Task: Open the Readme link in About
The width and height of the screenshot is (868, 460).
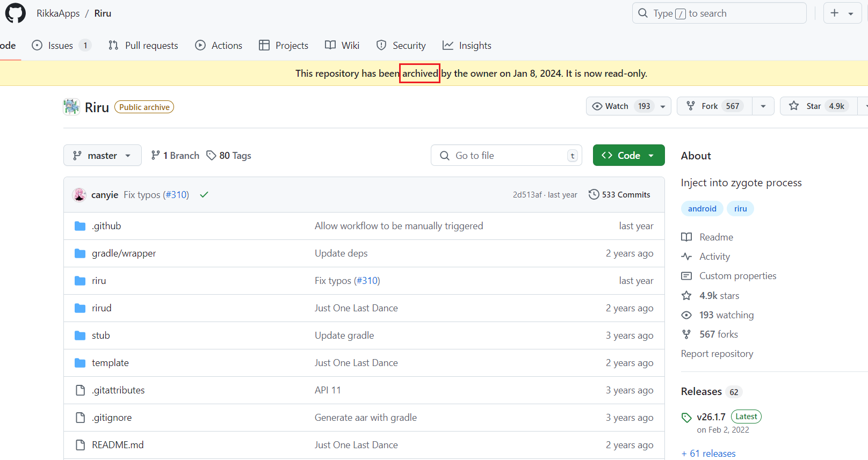Action: pyautogui.click(x=716, y=237)
